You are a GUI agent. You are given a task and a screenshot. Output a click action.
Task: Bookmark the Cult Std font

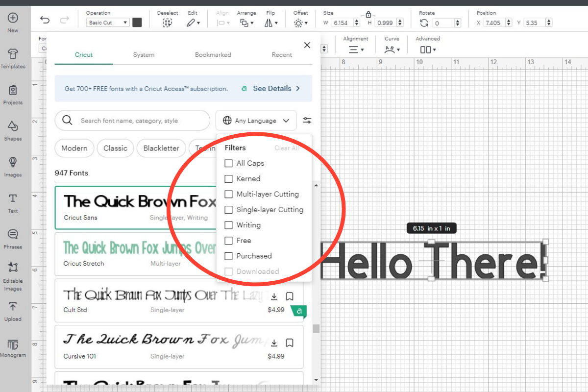click(290, 296)
